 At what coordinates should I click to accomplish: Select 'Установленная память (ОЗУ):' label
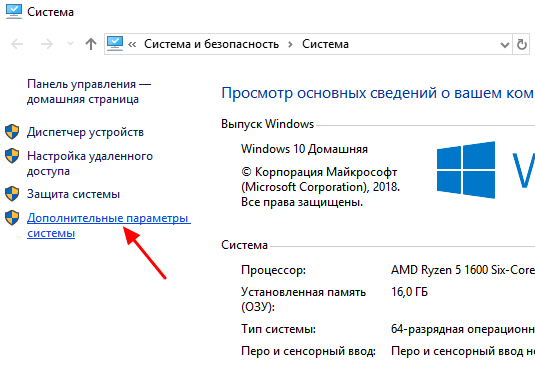coord(303,299)
